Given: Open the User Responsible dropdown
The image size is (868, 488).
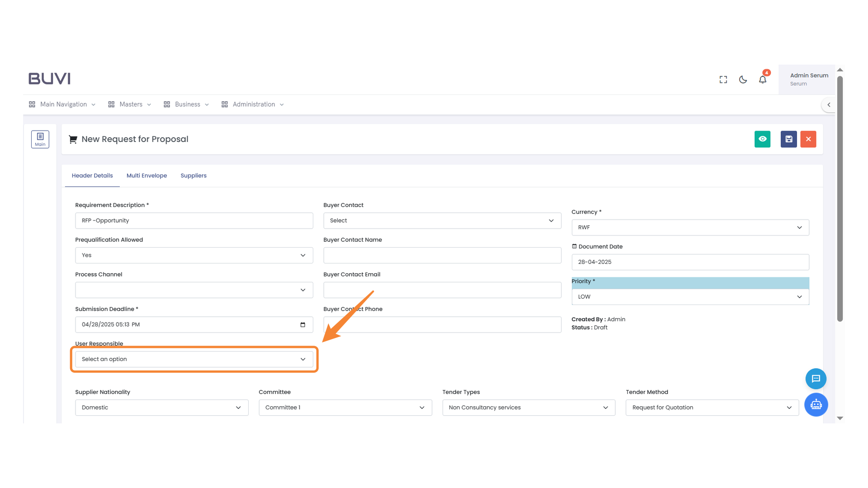Looking at the screenshot, I should (x=193, y=359).
